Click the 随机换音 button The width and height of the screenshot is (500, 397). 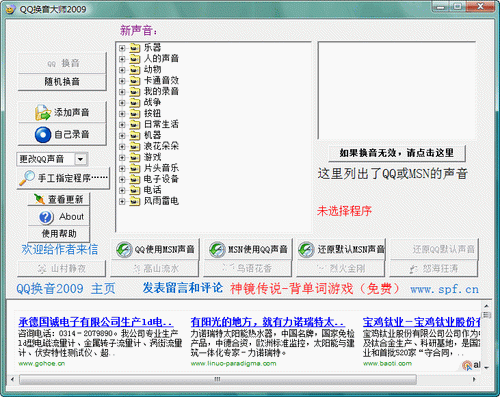[62, 82]
